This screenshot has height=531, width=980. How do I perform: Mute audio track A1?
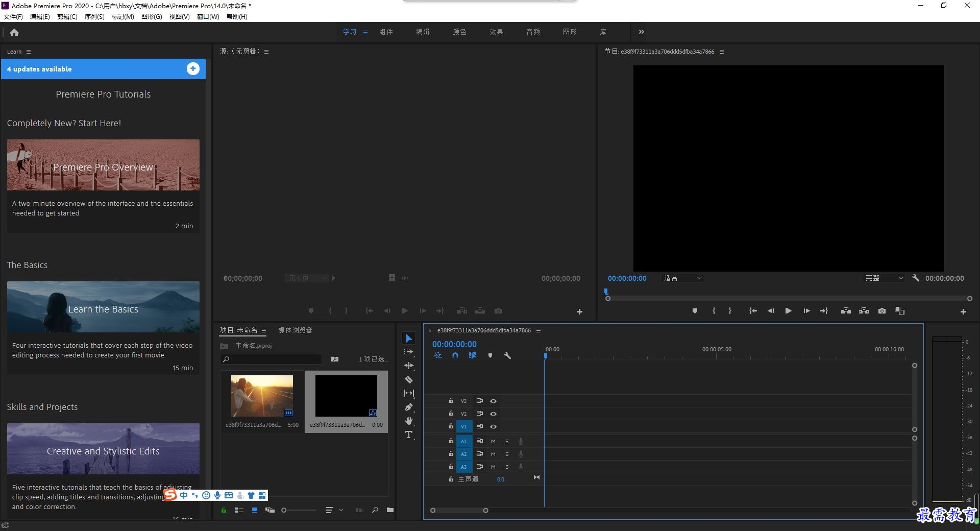pos(493,441)
